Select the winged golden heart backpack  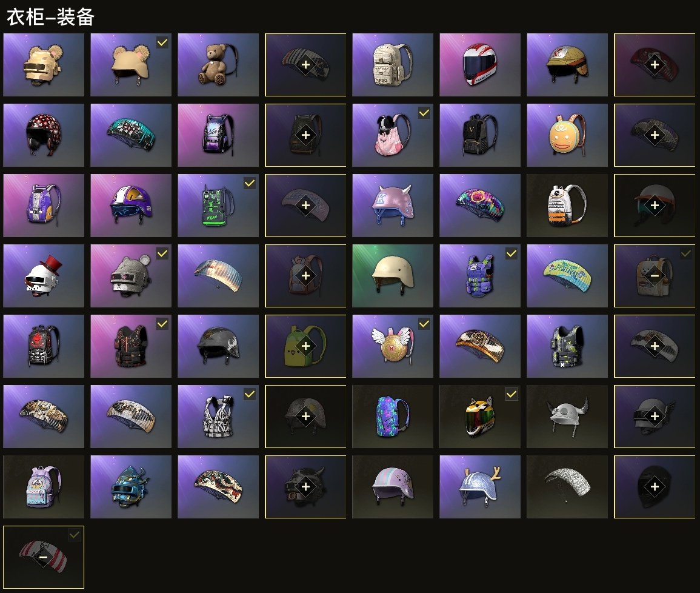click(x=392, y=346)
